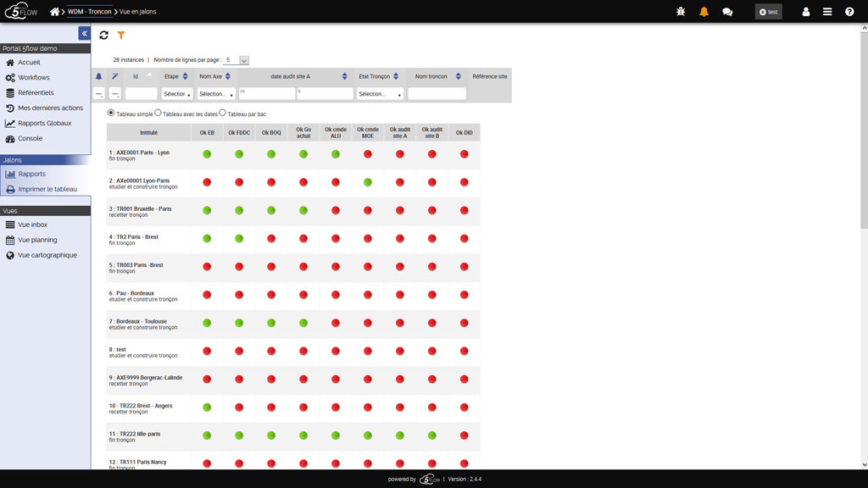Refresh the table with the reload icon
The image size is (868, 488).
pos(104,36)
